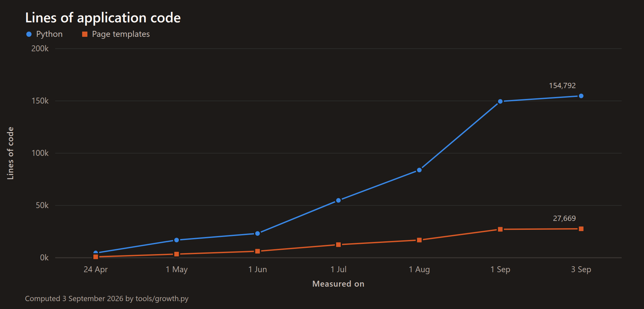Select Python data point at 1 May
The height and width of the screenshot is (309, 644).
click(x=176, y=240)
